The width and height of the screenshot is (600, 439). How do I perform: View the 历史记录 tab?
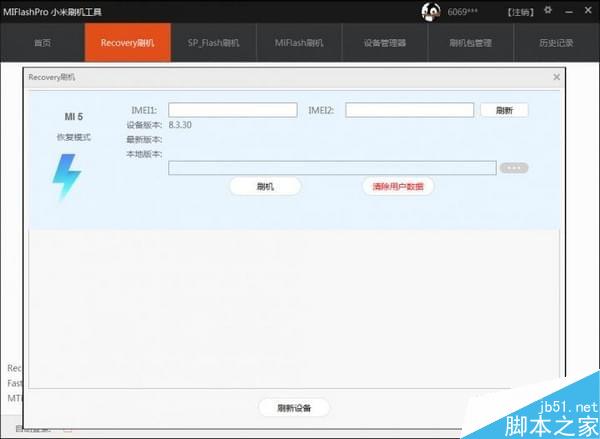pos(556,42)
